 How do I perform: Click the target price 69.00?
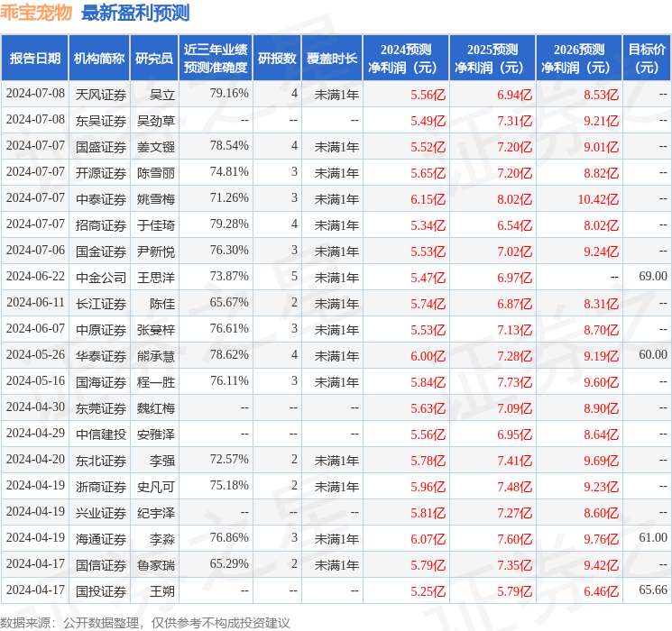pyautogui.click(x=653, y=276)
